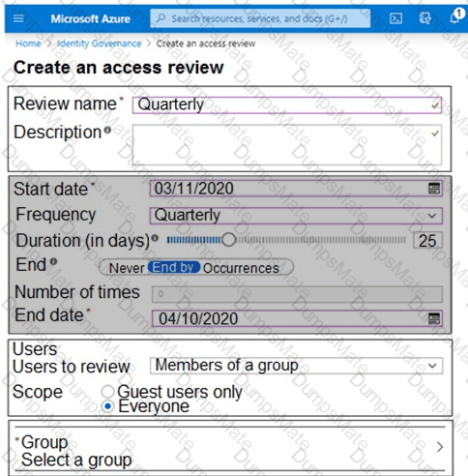Click the Description info icon

click(x=107, y=131)
